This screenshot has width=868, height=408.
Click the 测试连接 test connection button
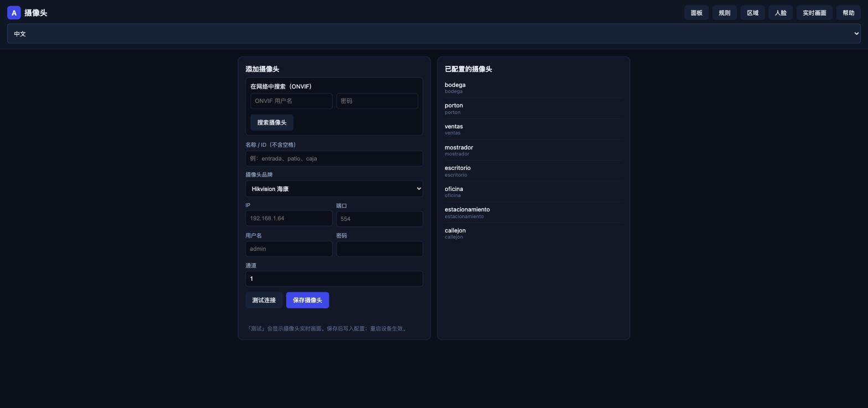(x=264, y=300)
